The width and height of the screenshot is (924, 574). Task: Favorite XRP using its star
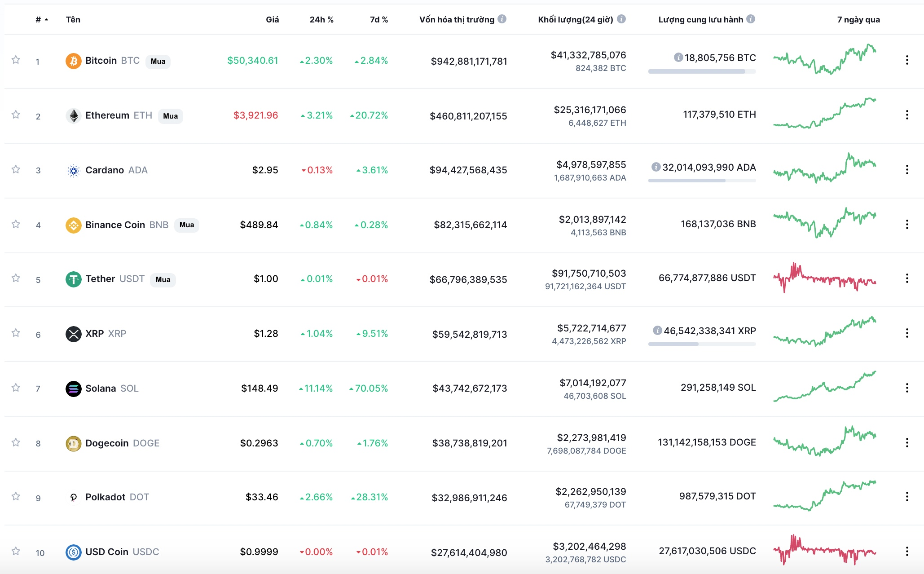tap(16, 333)
